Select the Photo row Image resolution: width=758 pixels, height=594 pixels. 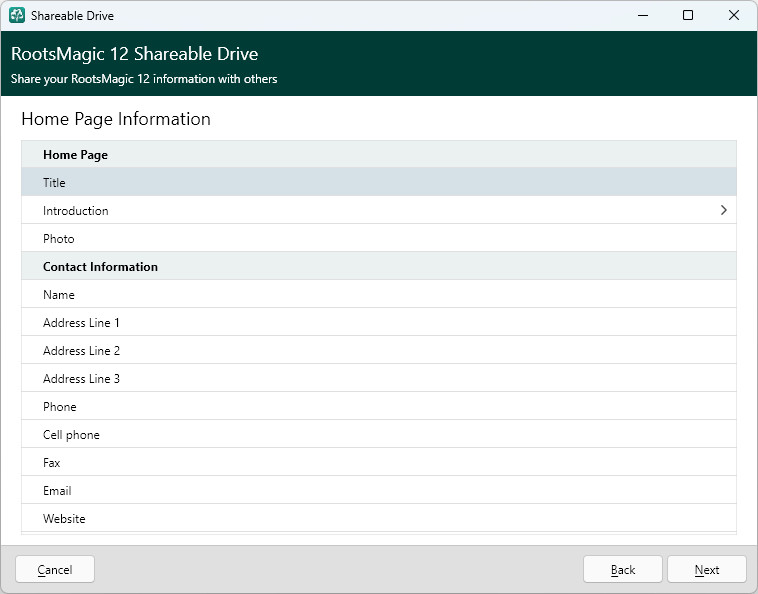(x=379, y=238)
